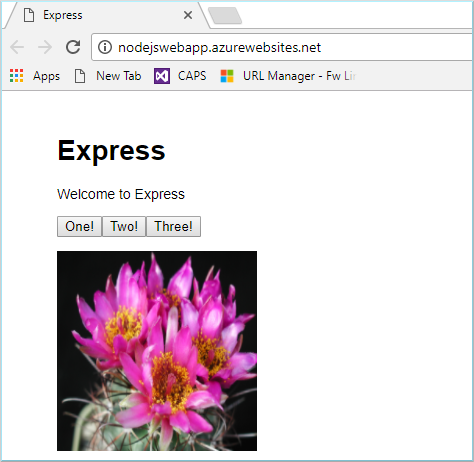The width and height of the screenshot is (474, 462).
Task: Click the One! button
Action: click(x=79, y=227)
